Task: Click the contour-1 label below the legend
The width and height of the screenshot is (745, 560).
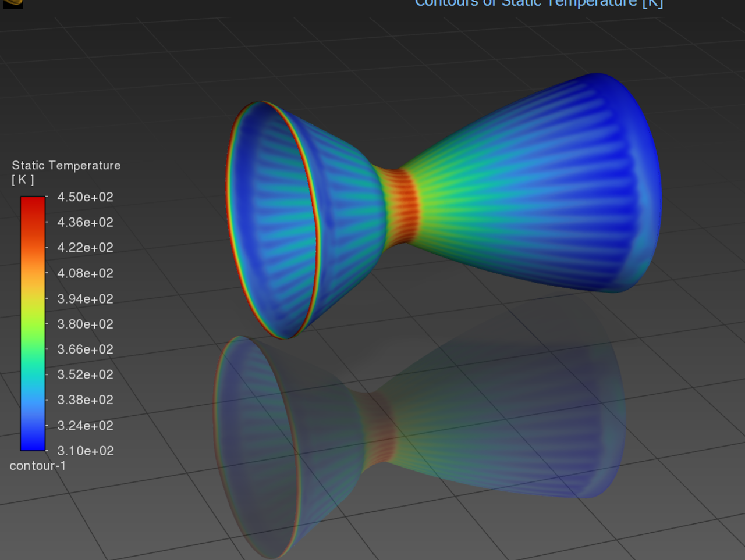Action: click(x=38, y=466)
